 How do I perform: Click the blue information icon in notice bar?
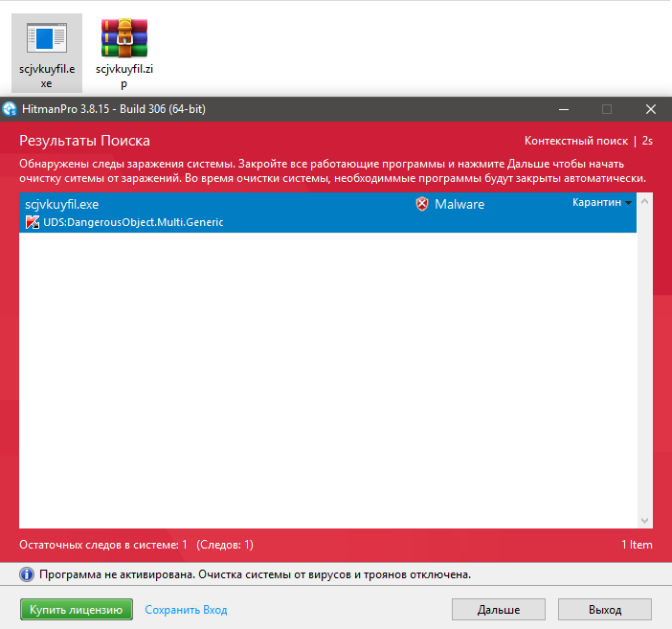coord(27,574)
